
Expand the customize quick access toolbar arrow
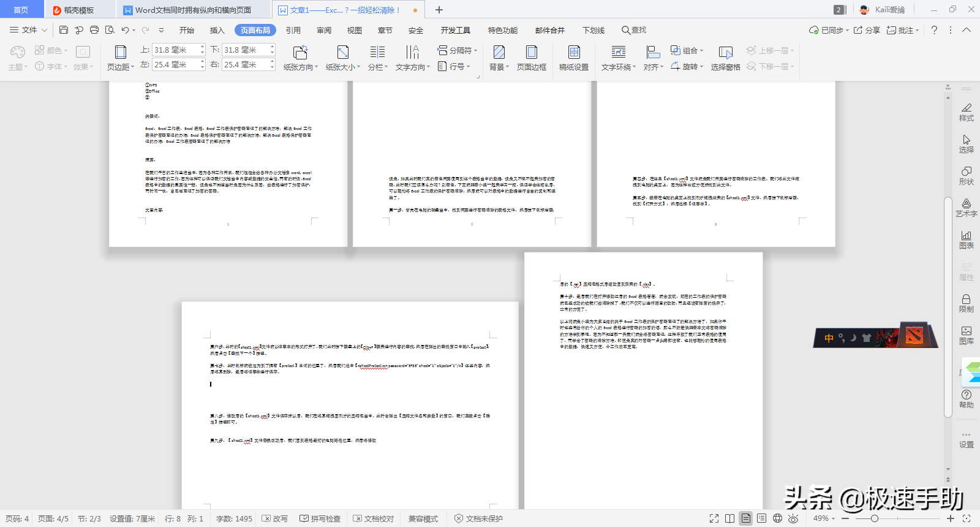[x=161, y=30]
